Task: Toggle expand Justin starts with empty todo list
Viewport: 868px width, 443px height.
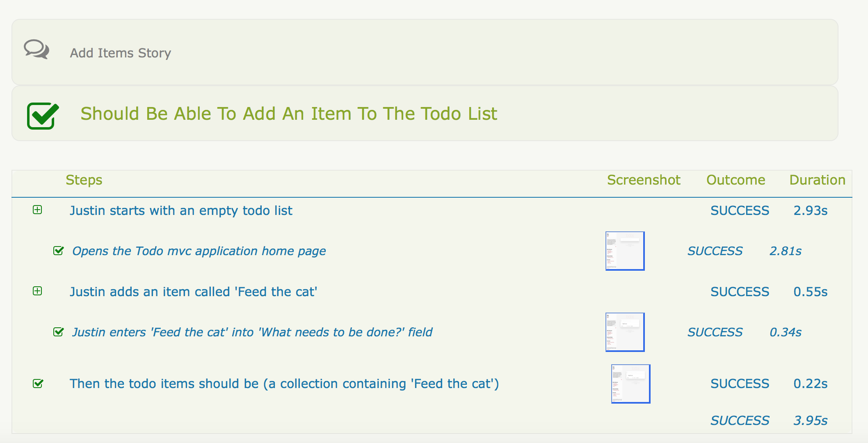Action: (37, 210)
